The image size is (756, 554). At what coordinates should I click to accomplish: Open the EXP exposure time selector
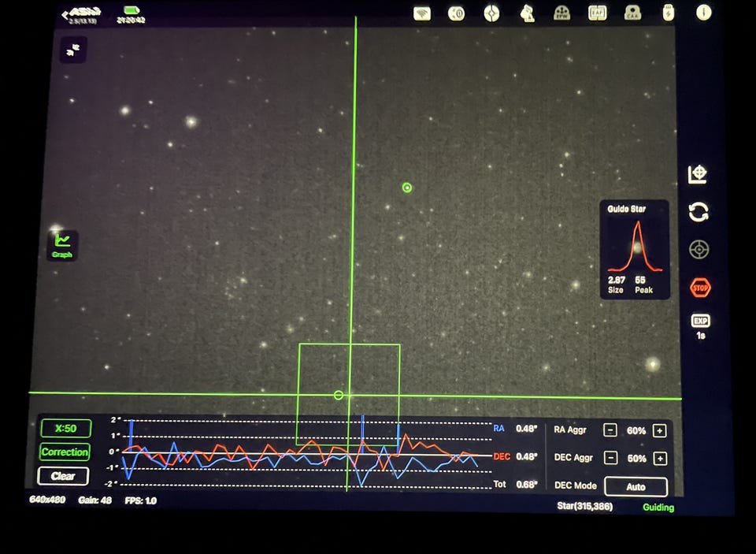700,322
